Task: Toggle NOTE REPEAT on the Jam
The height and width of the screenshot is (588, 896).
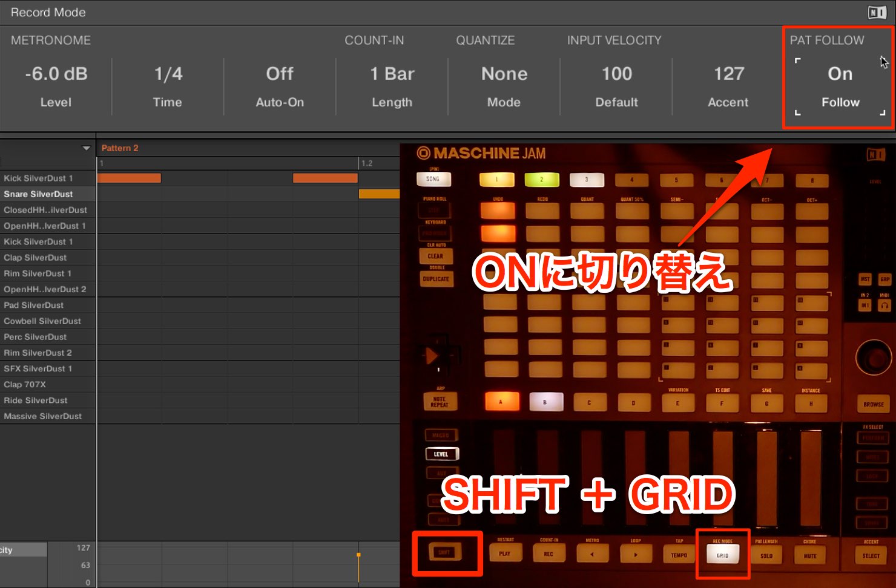Action: (x=440, y=402)
